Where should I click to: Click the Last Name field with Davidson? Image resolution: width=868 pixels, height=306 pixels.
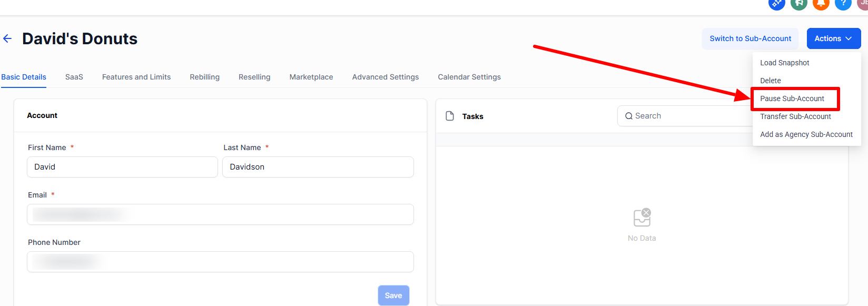coord(318,167)
